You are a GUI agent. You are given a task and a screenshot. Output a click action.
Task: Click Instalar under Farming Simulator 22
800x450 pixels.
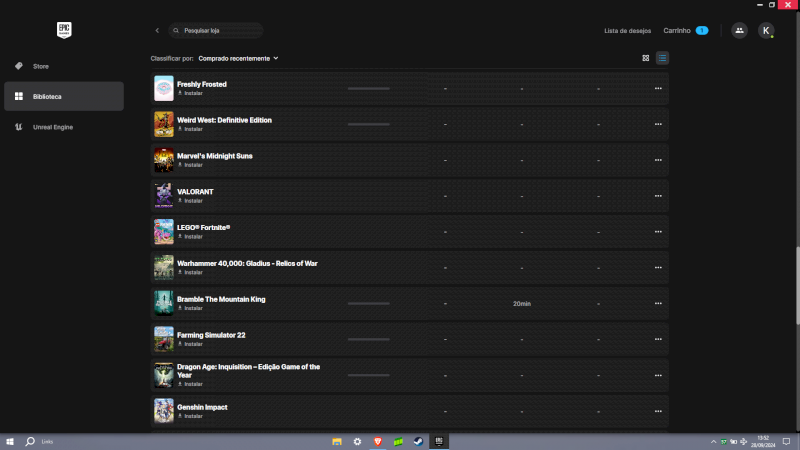coord(190,344)
